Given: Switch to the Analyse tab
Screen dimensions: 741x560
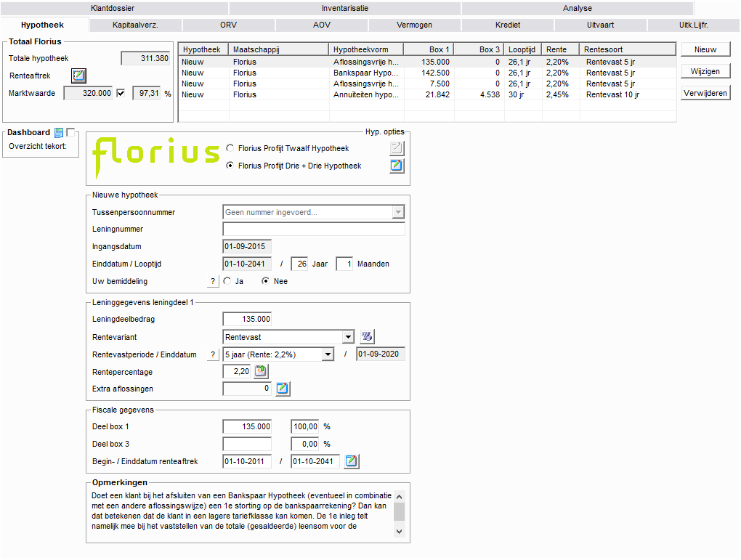Looking at the screenshot, I should click(578, 8).
